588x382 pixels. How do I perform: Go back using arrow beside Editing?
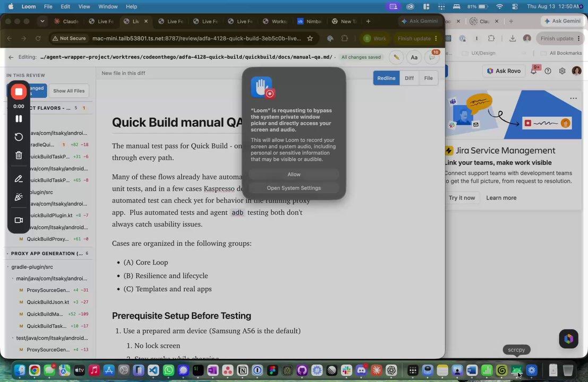(11, 57)
